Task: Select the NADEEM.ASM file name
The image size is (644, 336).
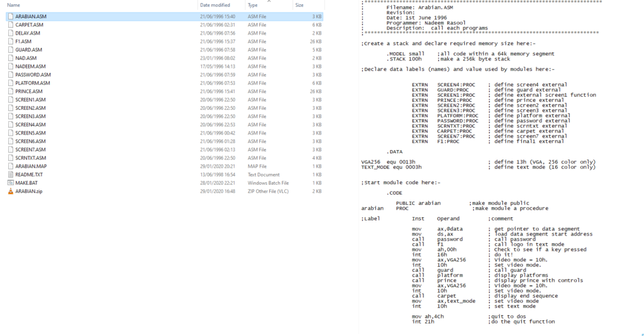Action: pos(30,66)
